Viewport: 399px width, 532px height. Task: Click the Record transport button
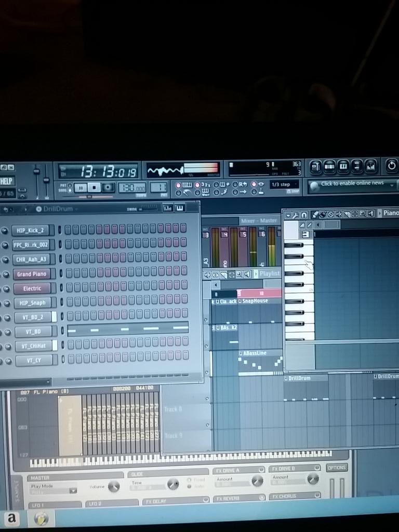[108, 187]
